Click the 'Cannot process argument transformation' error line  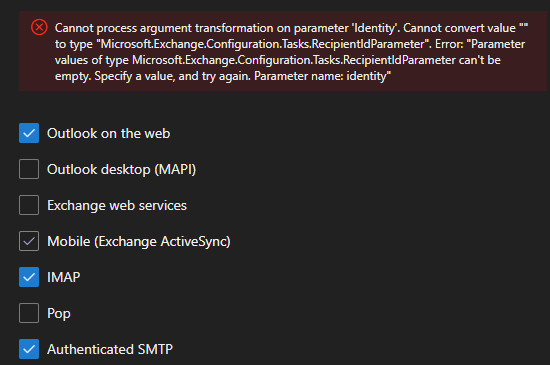[291, 28]
